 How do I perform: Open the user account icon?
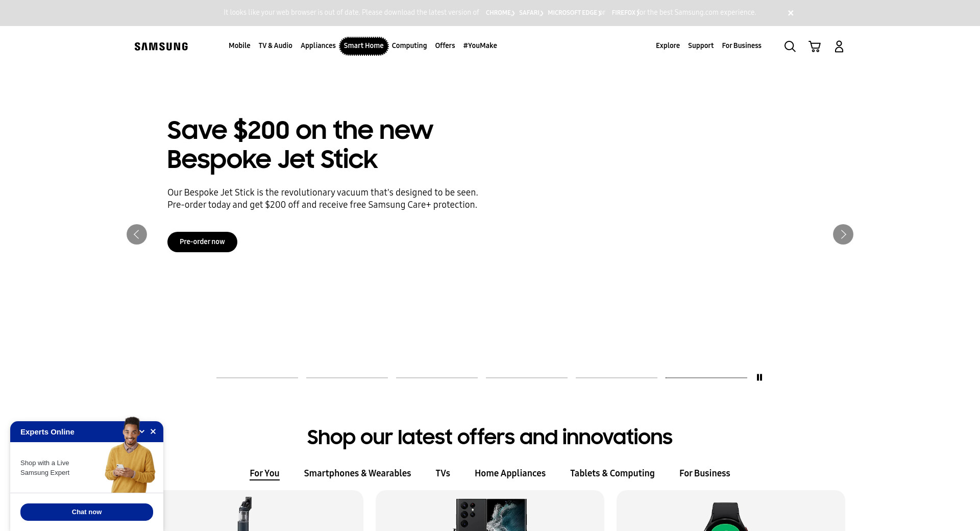pyautogui.click(x=839, y=46)
